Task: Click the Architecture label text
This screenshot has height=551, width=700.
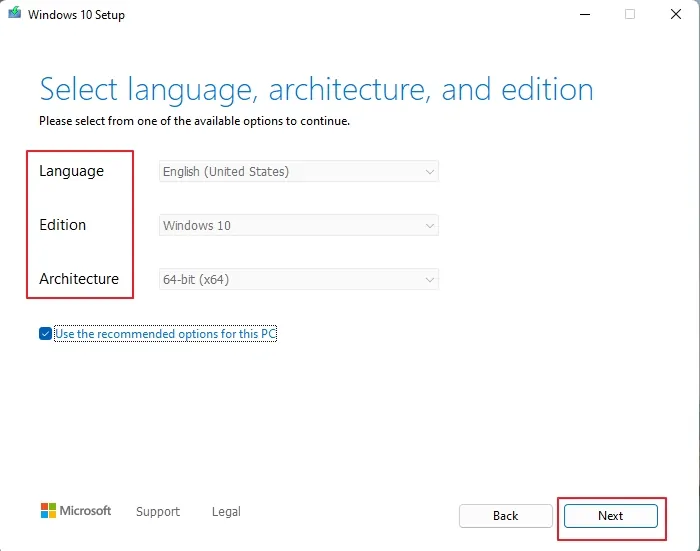Action: [x=79, y=279]
